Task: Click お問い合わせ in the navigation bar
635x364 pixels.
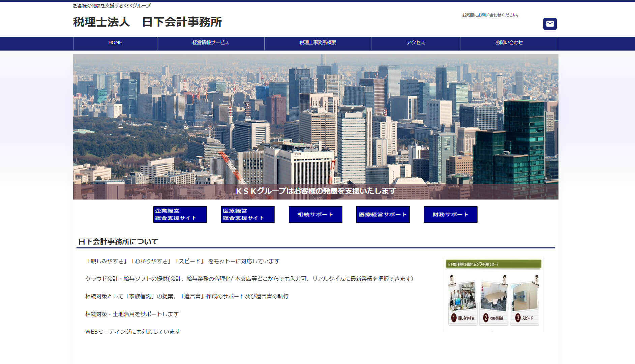Action: pos(509,43)
